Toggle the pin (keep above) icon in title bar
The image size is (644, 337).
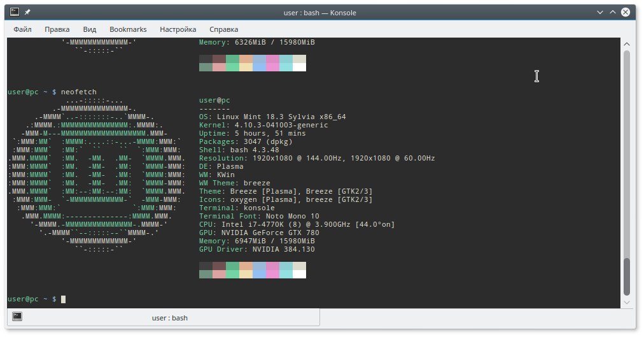[x=27, y=12]
